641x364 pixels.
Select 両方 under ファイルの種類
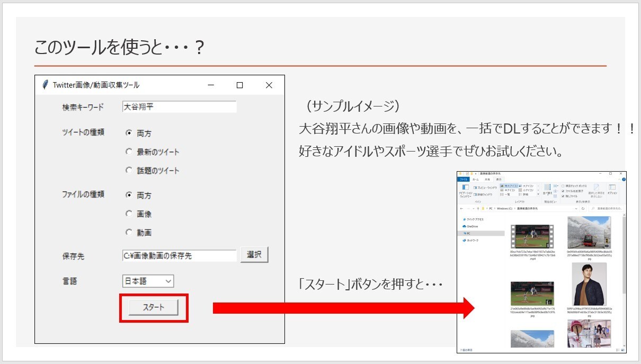pos(129,195)
